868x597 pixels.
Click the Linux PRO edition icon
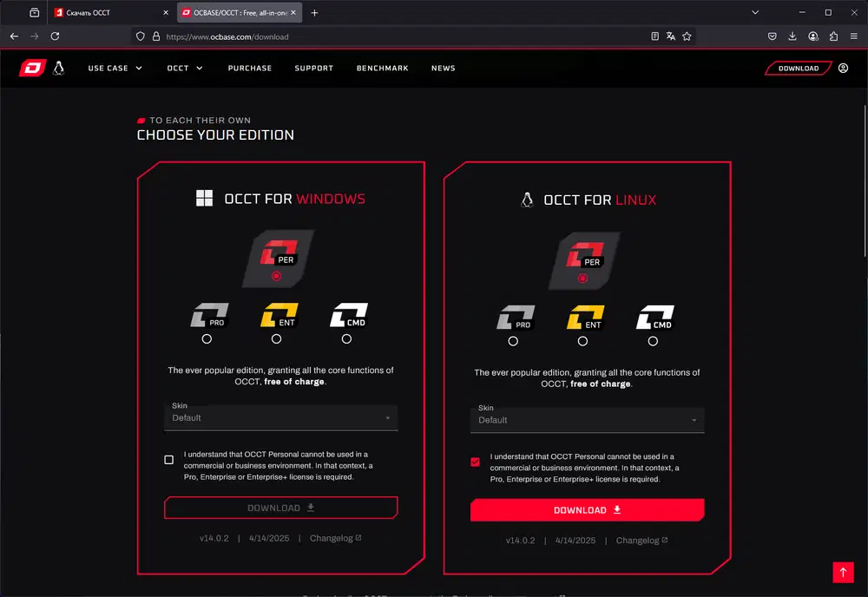coord(516,317)
